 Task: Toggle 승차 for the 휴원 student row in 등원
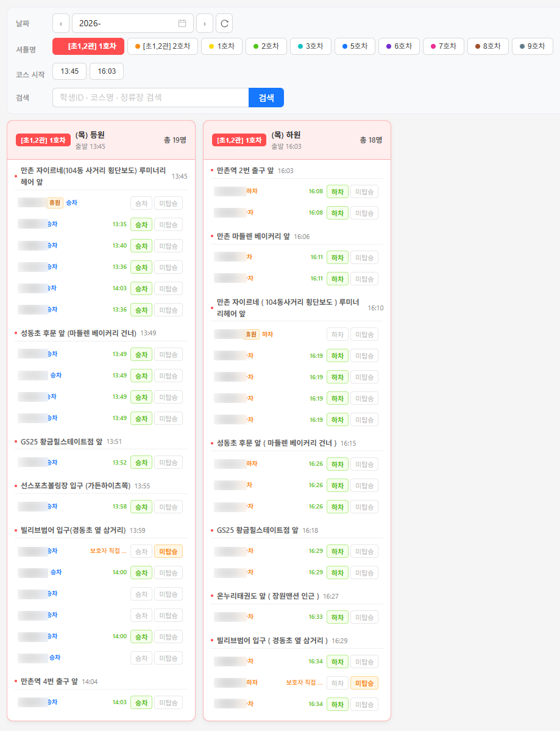coord(141,203)
